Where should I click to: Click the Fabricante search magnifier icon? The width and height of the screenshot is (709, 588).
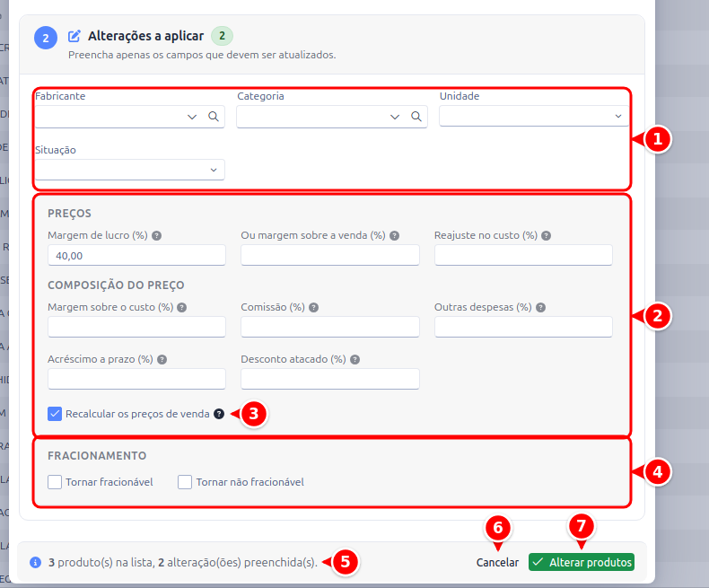[x=214, y=117]
